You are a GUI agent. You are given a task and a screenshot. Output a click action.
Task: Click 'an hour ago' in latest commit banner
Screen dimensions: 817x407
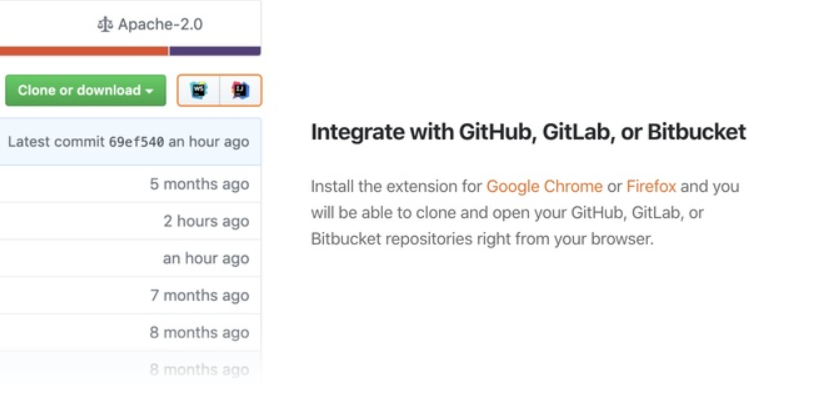[209, 142]
